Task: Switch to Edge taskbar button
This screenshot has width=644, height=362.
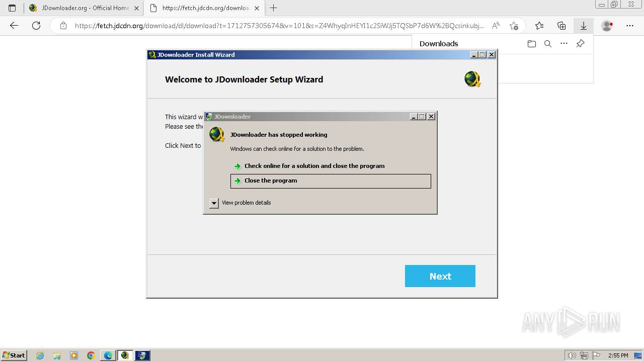Action: [108, 355]
